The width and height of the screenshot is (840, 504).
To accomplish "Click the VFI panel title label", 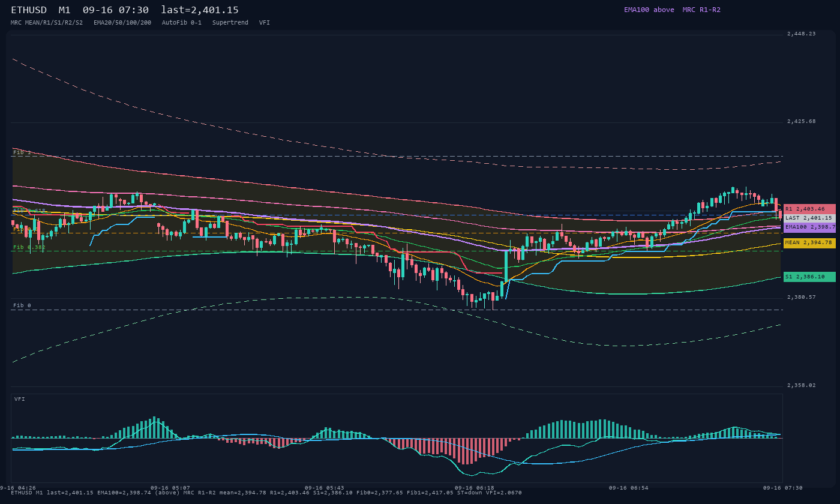I will [x=20, y=399].
